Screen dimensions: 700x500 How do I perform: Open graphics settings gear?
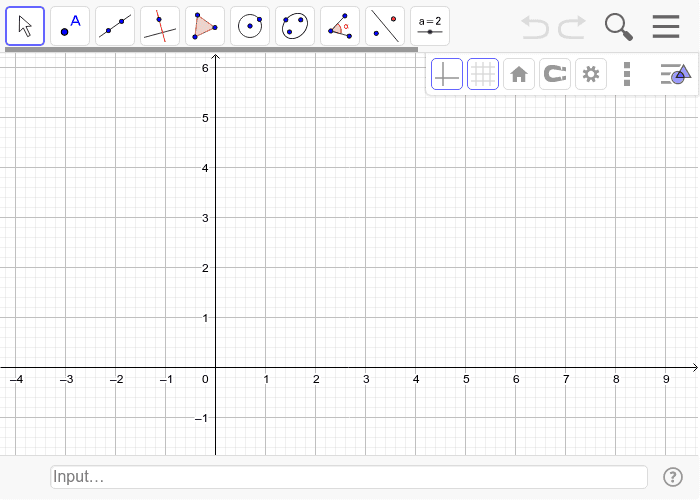pyautogui.click(x=591, y=74)
